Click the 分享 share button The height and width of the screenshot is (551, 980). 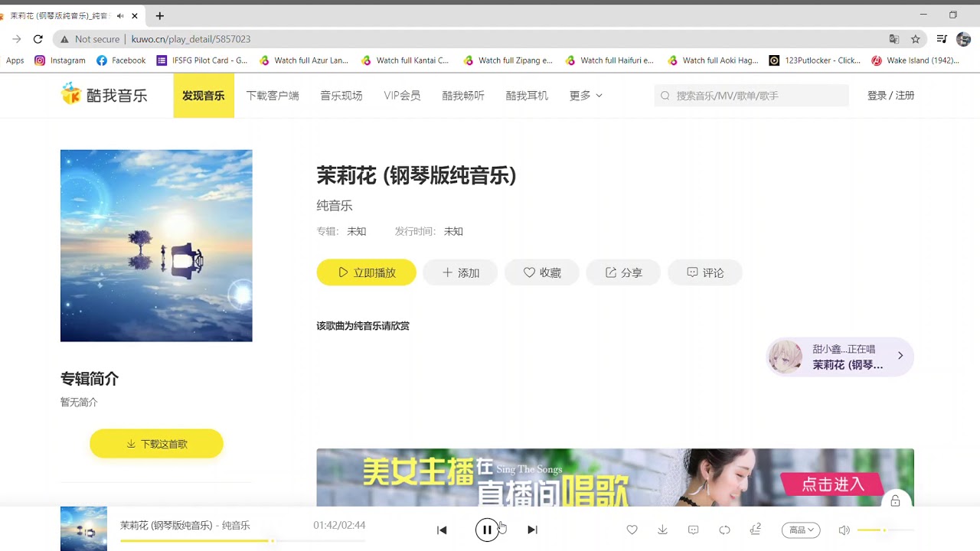point(623,272)
